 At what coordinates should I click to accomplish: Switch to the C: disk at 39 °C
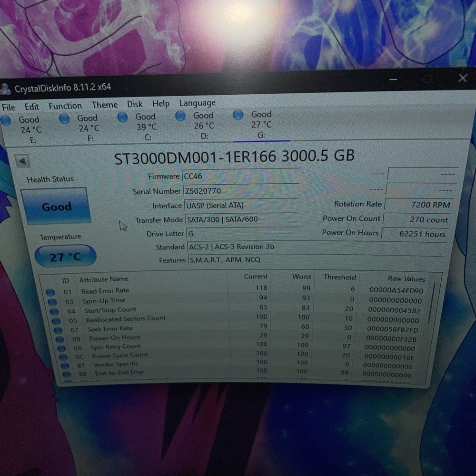pos(146,127)
